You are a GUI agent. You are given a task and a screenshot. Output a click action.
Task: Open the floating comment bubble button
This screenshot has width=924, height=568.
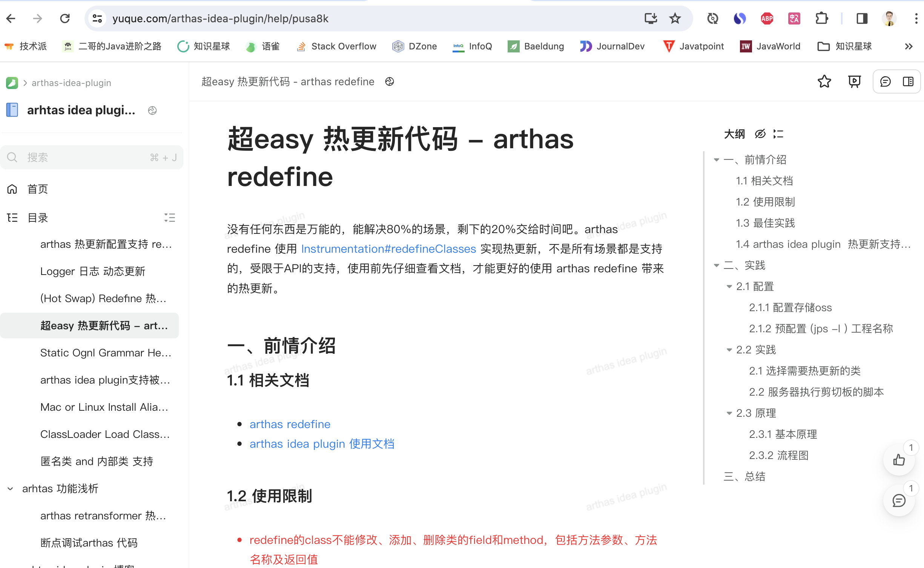(x=899, y=500)
